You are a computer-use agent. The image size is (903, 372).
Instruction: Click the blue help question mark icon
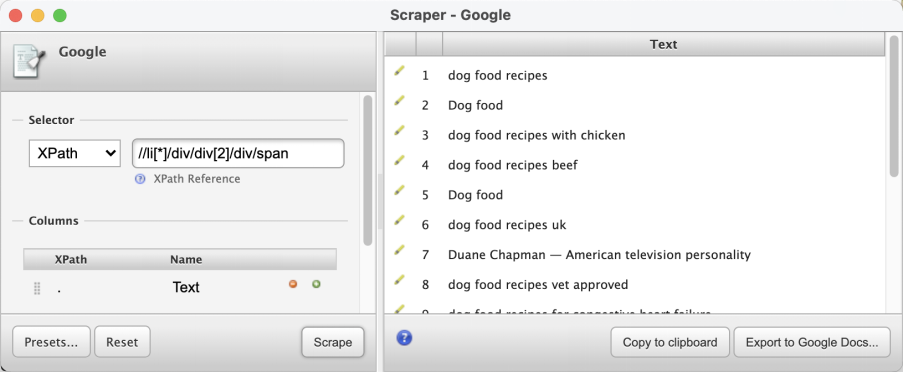(x=404, y=338)
